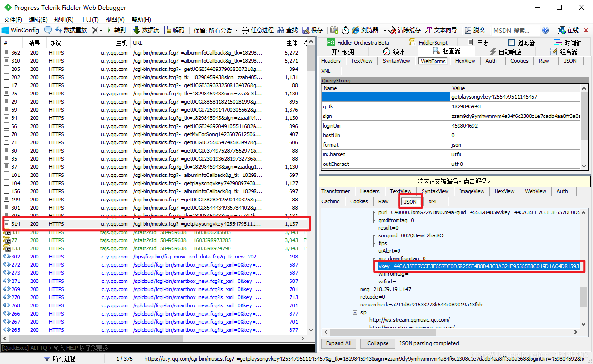
Task: Click the 数据重放 replay button
Action: (x=71, y=30)
